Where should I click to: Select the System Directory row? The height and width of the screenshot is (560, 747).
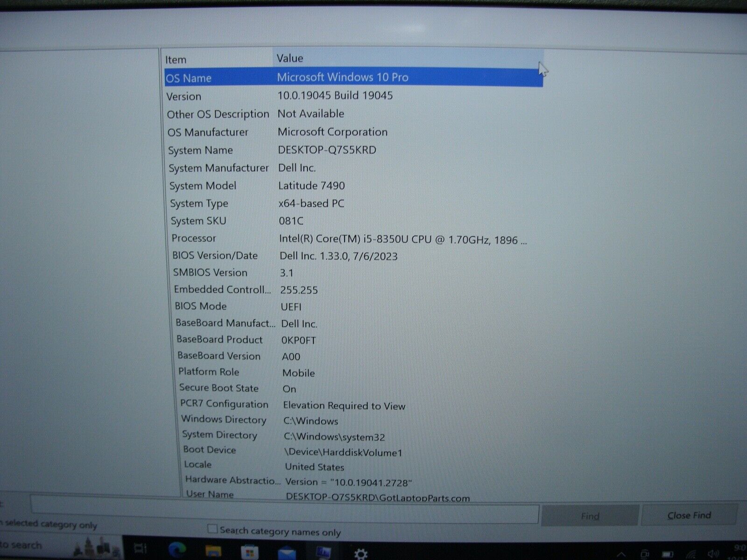pyautogui.click(x=363, y=435)
